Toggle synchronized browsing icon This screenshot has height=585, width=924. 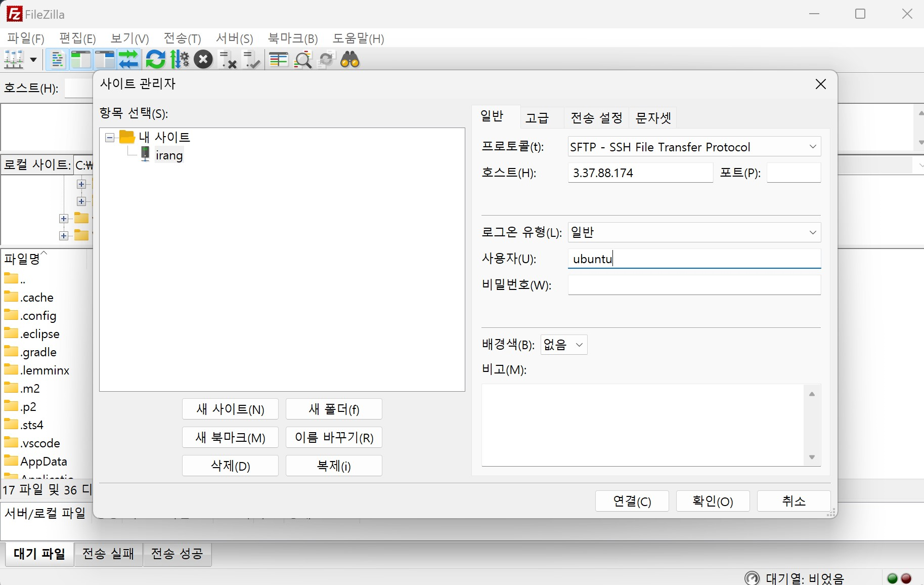(x=326, y=60)
